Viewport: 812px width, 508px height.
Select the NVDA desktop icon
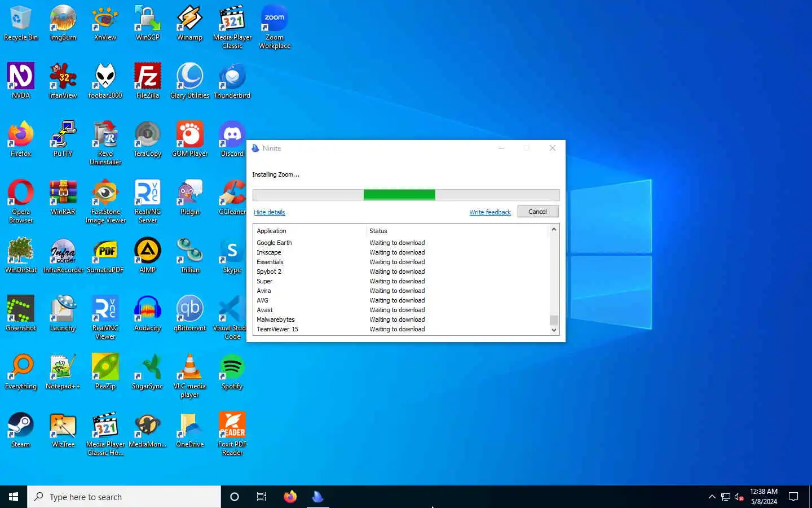(x=21, y=81)
